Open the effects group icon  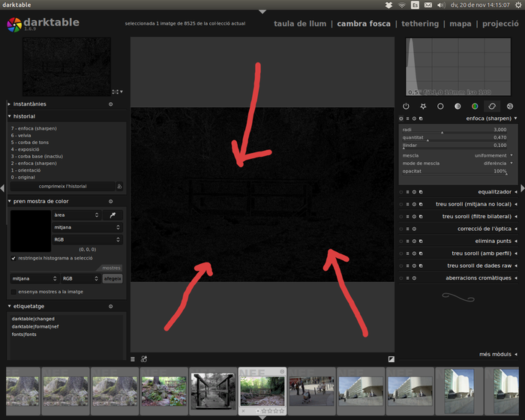coord(509,106)
